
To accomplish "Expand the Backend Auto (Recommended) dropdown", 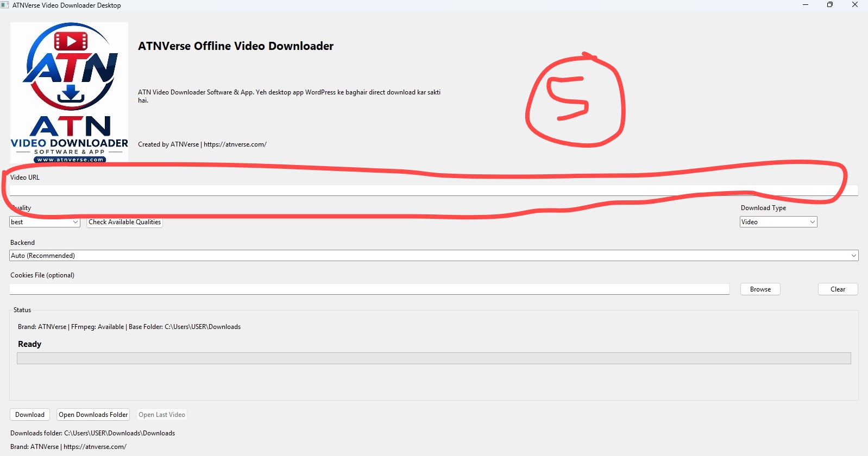I will [433, 256].
